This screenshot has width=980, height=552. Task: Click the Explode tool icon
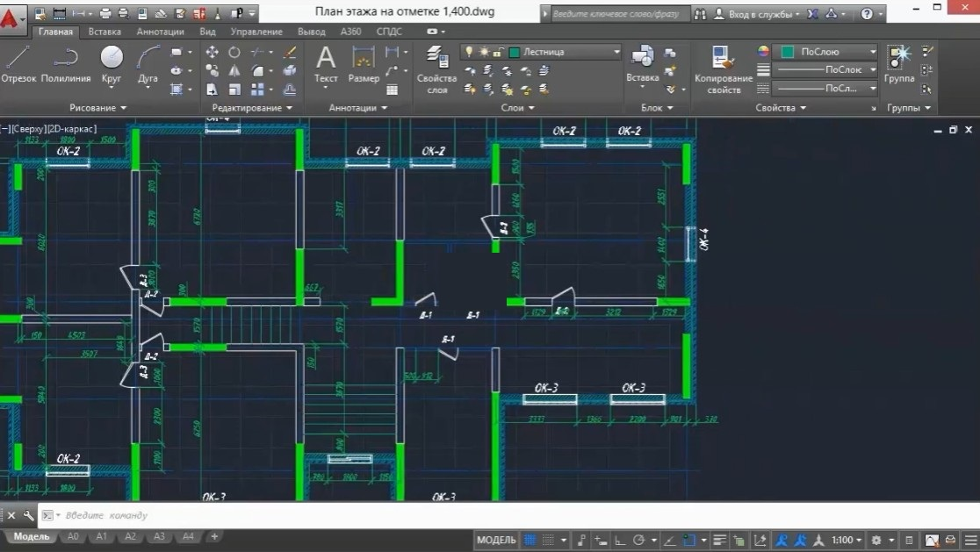click(x=290, y=71)
